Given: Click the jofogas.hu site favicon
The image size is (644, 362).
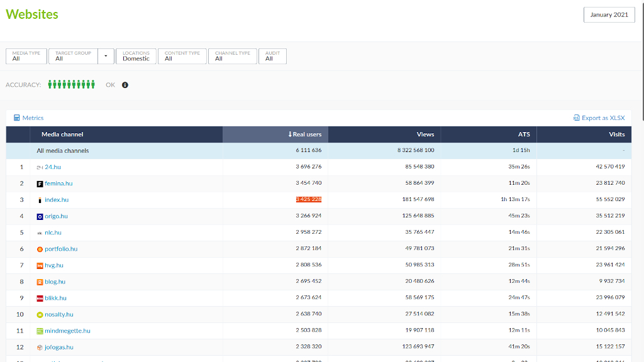Looking at the screenshot, I should [40, 348].
